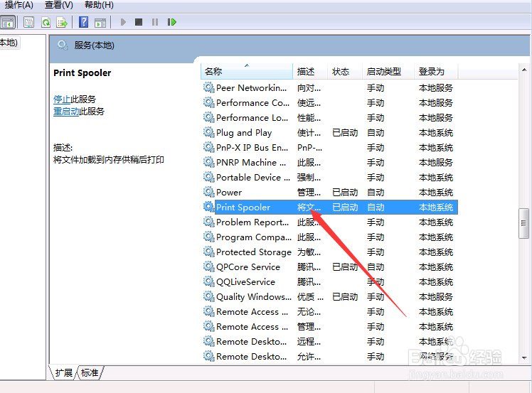Select the Performance Lo... service name
This screenshot has height=393, width=532.
(x=252, y=118)
